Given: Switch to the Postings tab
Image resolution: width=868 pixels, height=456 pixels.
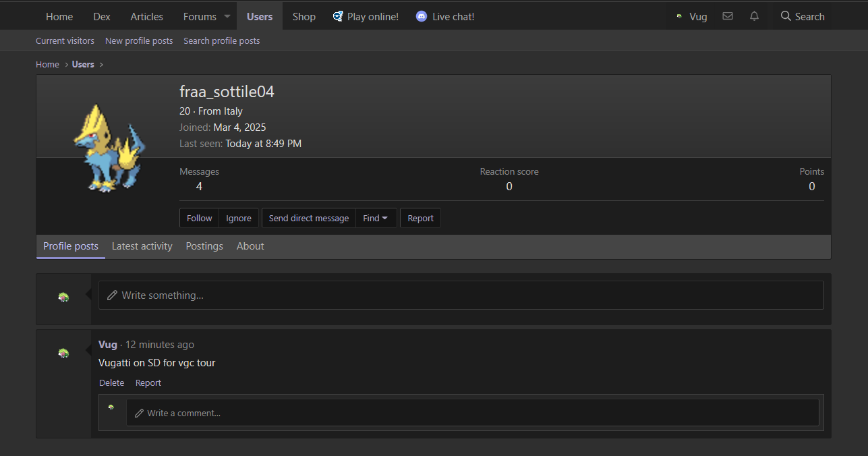Looking at the screenshot, I should click(204, 246).
